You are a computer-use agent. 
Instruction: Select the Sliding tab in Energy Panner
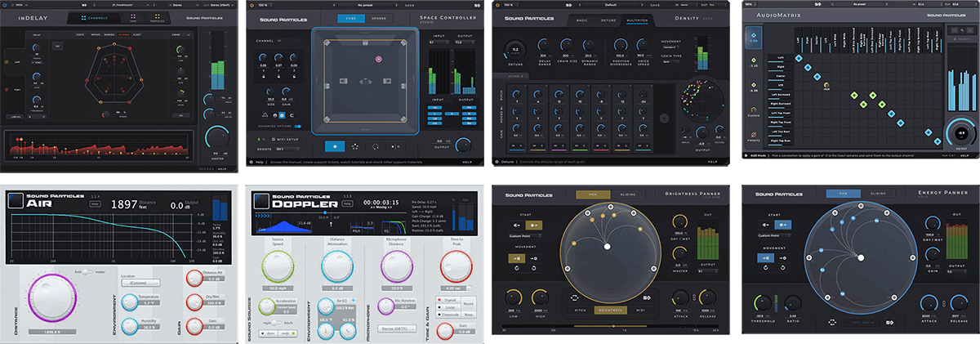pos(878,194)
